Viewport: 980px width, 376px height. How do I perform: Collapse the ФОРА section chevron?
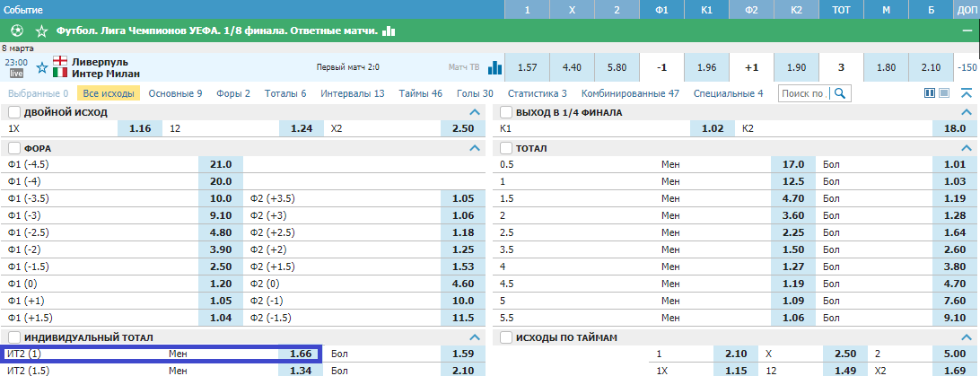475,149
